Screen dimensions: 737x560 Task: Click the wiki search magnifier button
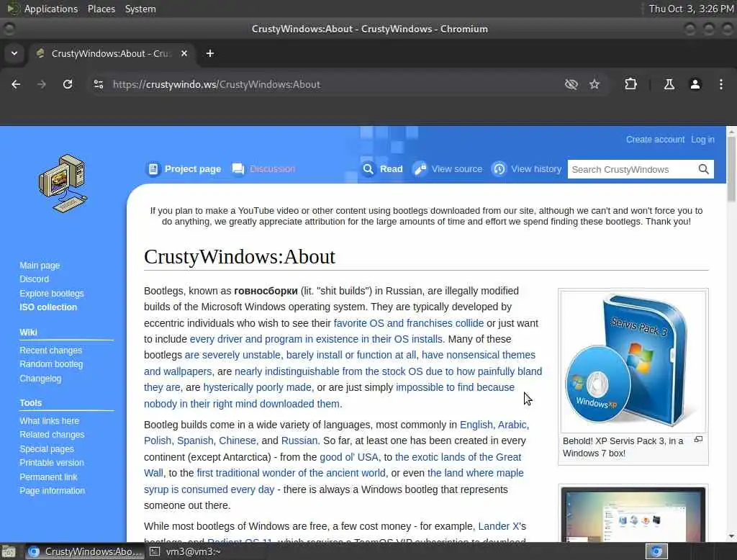703,169
